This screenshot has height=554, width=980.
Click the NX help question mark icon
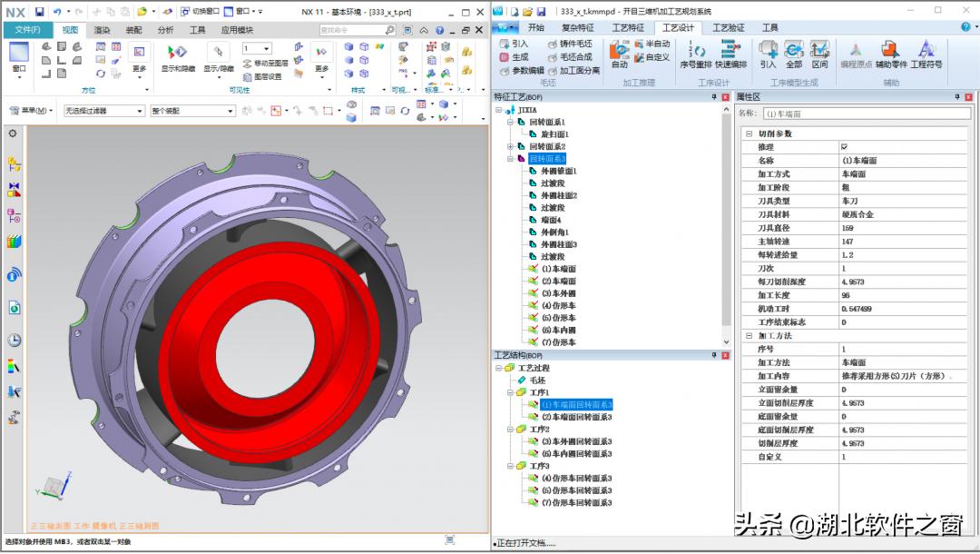[440, 30]
